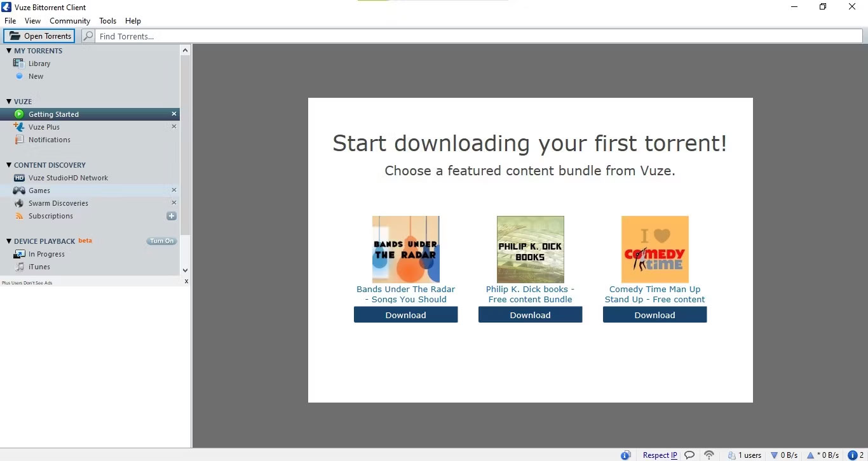
Task: Click the blue dot icon beside New
Action: click(x=19, y=76)
